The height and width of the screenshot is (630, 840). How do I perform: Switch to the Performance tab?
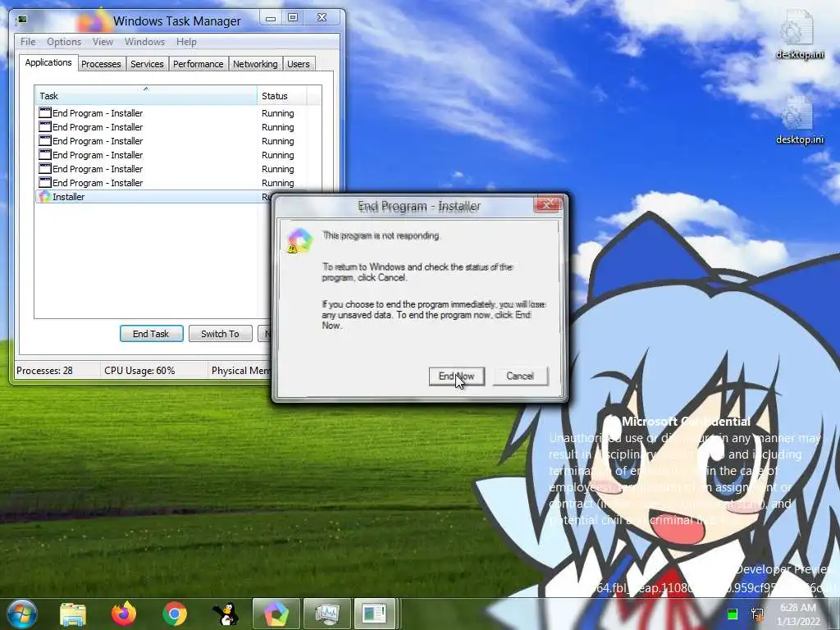click(199, 64)
